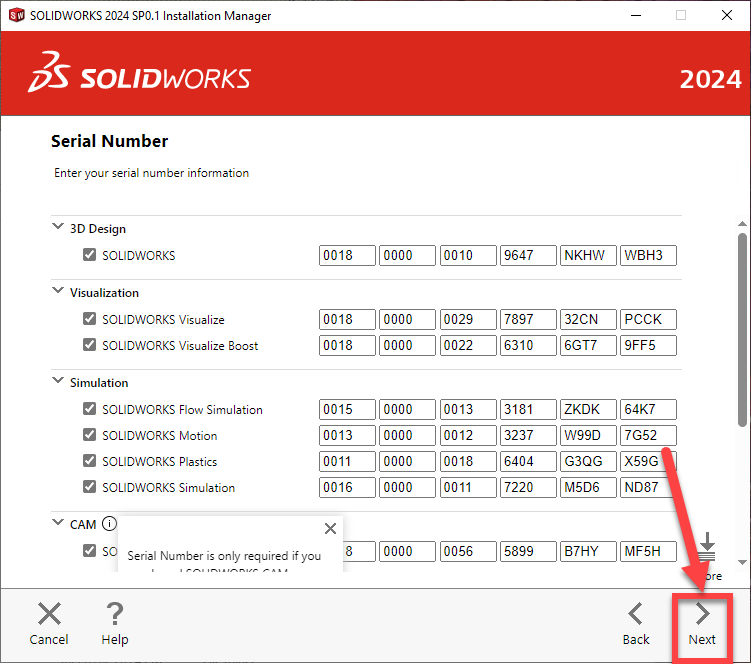
Task: Toggle the SOLIDWORKS Visualize checkbox
Action: [x=89, y=319]
